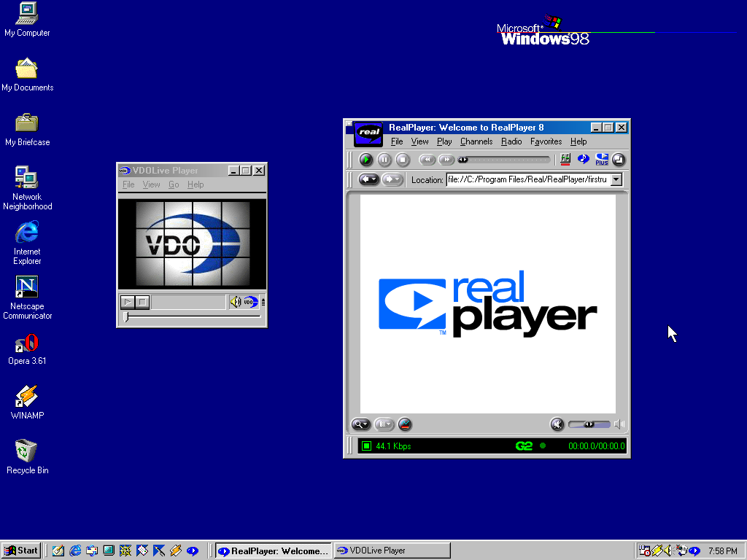747x560 pixels.
Task: Click RealPlayer taskbar button
Action: click(x=274, y=551)
